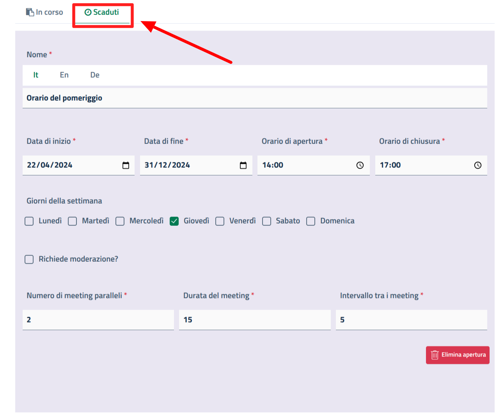
Task: Select the It language tab
Action: click(x=35, y=75)
